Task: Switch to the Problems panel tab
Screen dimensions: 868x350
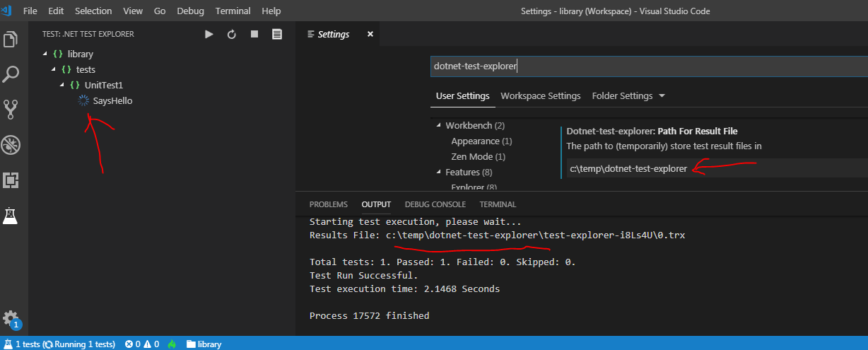Action: pos(329,204)
